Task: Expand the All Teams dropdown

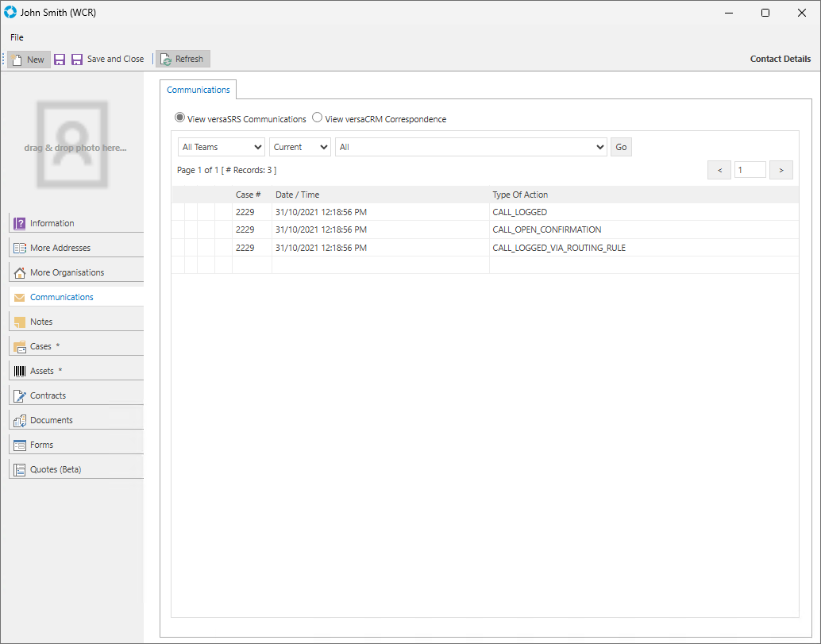Action: 221,147
